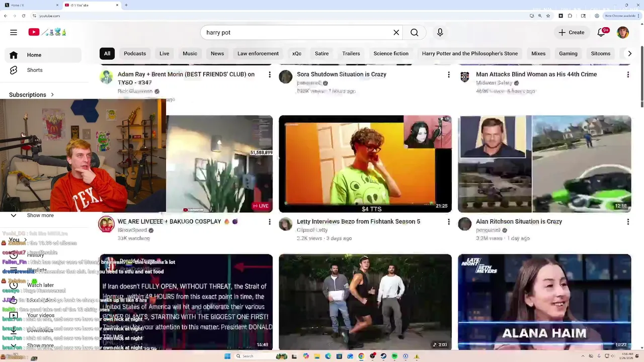Click the Create button

click(572, 32)
